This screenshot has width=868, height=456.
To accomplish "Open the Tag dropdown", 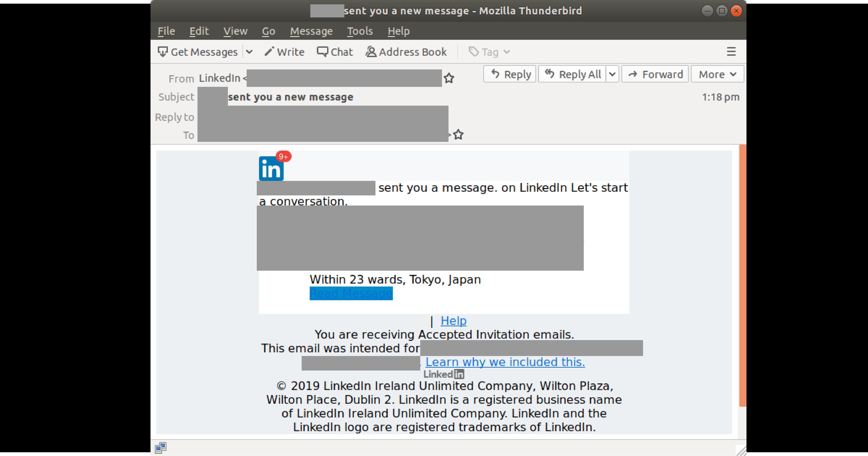I will point(489,52).
